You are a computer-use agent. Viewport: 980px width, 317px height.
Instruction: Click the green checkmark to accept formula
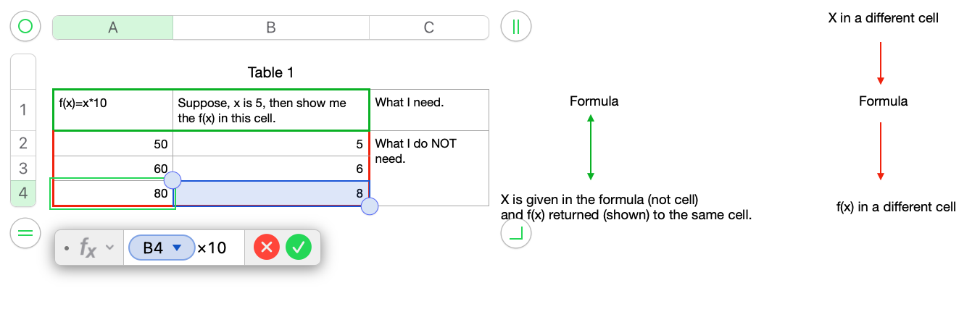click(298, 248)
